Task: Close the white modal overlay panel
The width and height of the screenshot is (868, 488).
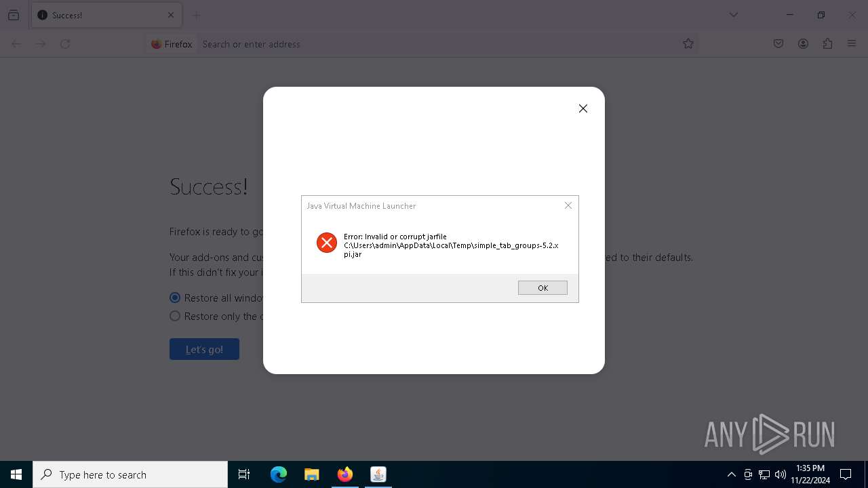Action: (583, 108)
